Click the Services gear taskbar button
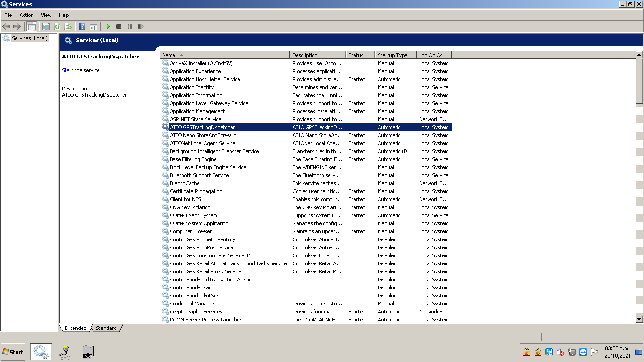The image size is (644, 362). pyautogui.click(x=41, y=352)
